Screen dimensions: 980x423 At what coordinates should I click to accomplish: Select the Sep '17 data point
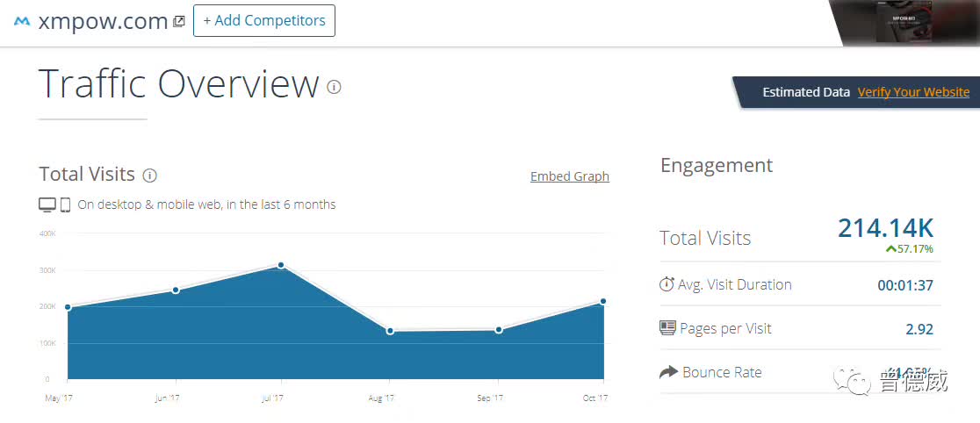tap(499, 330)
